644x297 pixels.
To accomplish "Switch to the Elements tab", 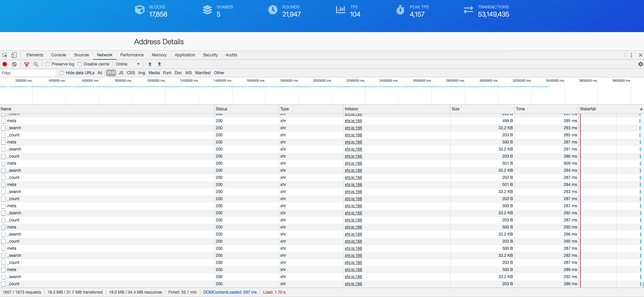I will [x=35, y=55].
